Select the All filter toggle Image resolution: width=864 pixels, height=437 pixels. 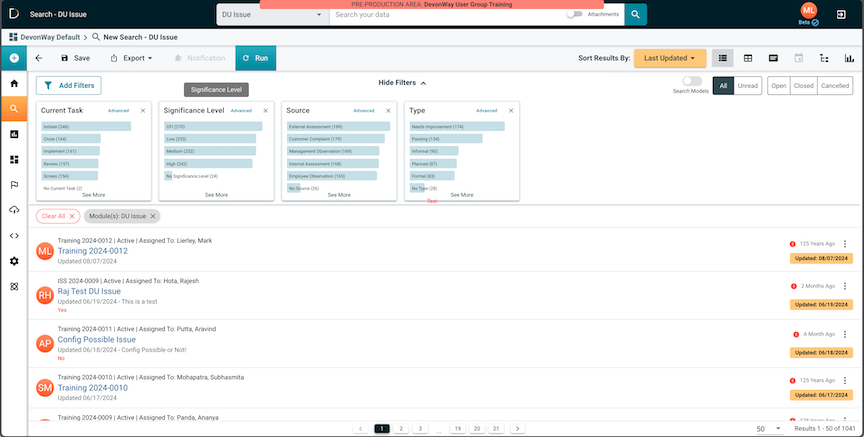(723, 85)
